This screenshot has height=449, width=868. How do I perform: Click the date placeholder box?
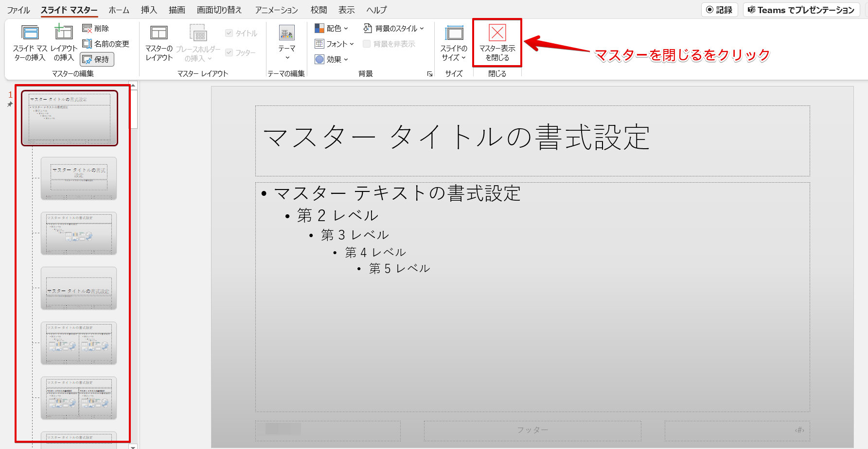tap(328, 431)
